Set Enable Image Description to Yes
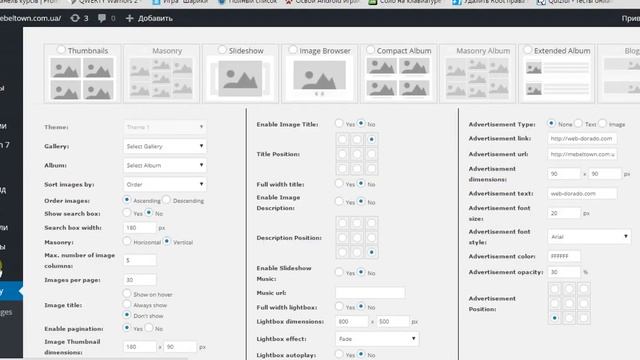Viewport: 640px width, 360px height. coord(339,201)
